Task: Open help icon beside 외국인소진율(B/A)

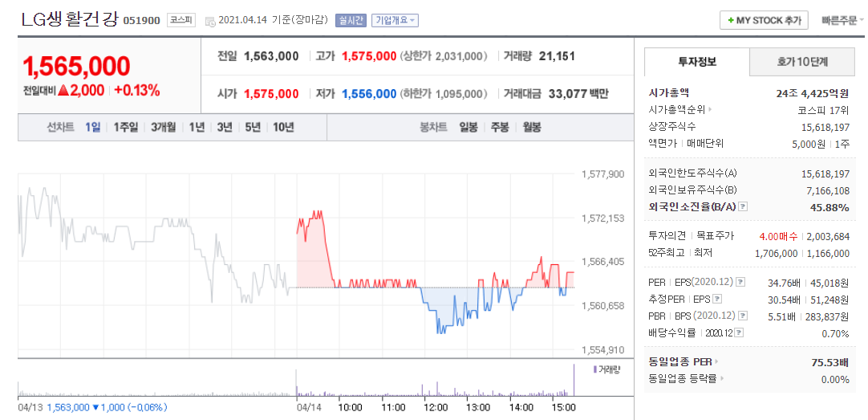Action: [x=744, y=206]
